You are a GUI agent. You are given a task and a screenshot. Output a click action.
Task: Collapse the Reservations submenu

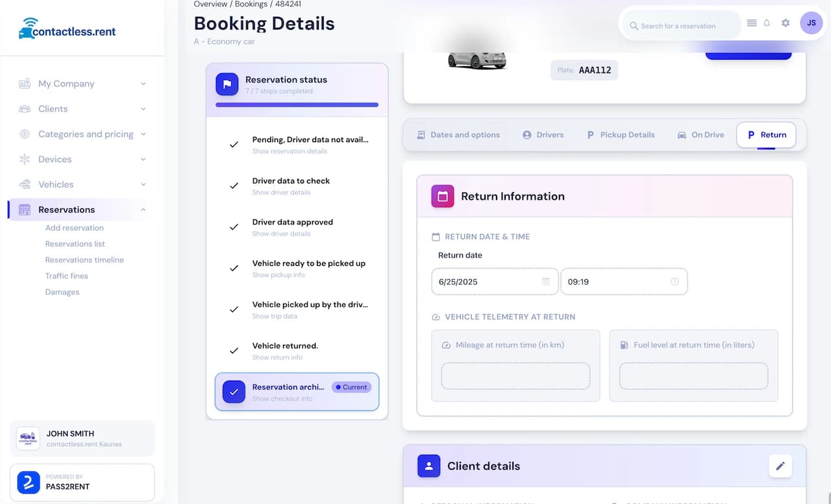click(x=143, y=210)
